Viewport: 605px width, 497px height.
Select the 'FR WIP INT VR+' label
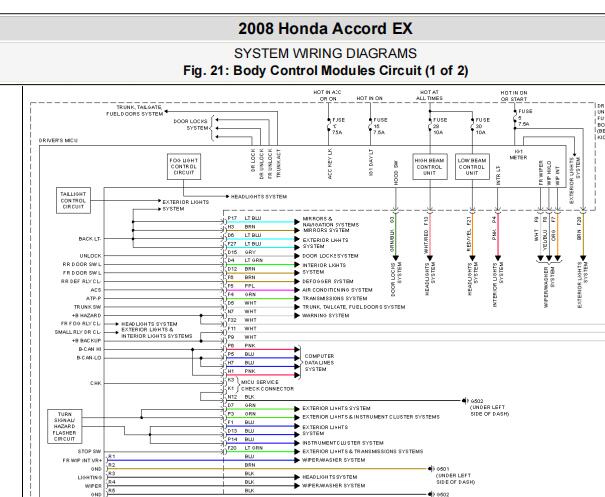[82, 460]
